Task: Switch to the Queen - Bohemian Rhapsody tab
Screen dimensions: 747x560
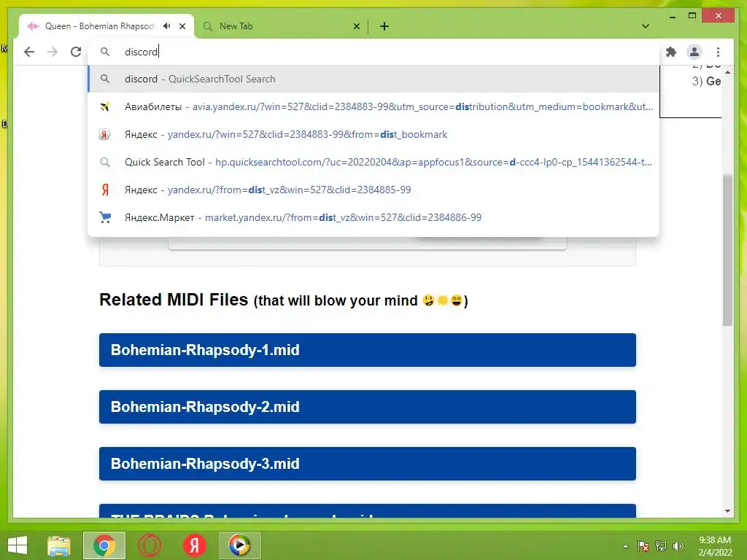Action: (100, 26)
